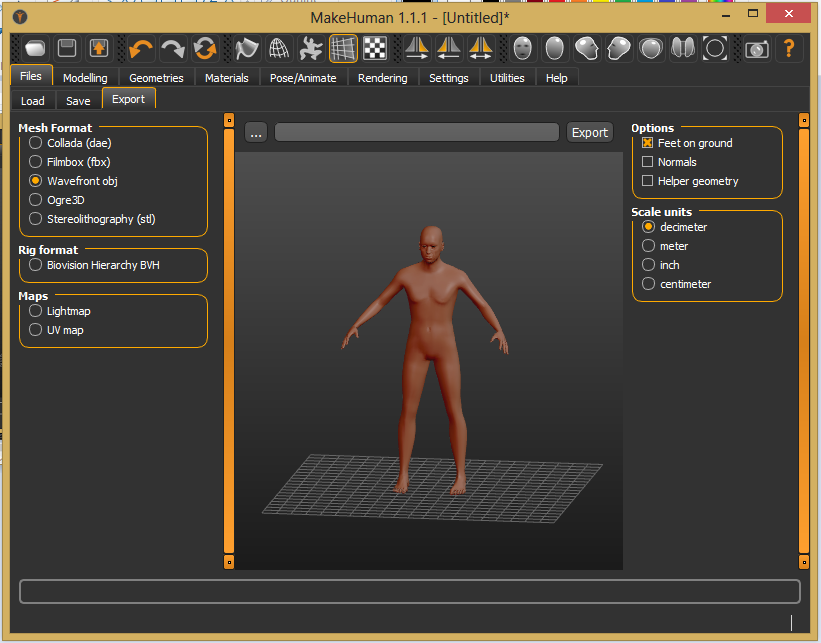The height and width of the screenshot is (643, 821).
Task: Switch to top head view icon
Action: 651,49
